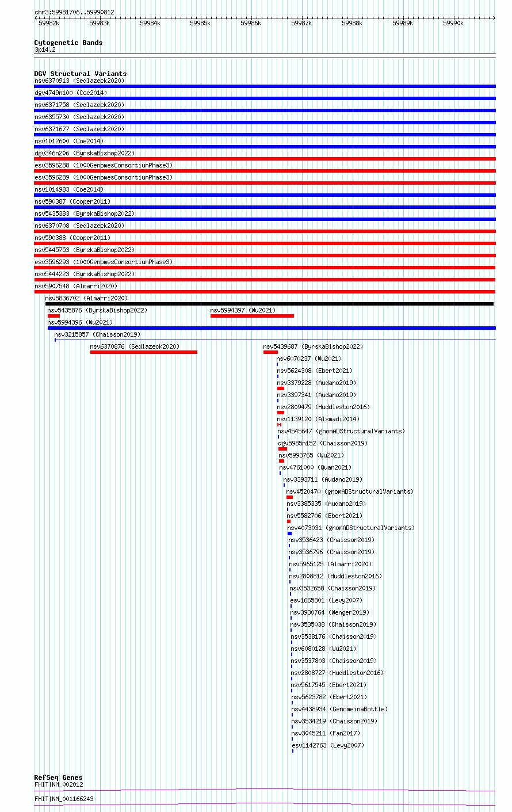Click the nsv590388 (Cooper2011) label
The height and width of the screenshot is (812, 512).
(x=72, y=238)
